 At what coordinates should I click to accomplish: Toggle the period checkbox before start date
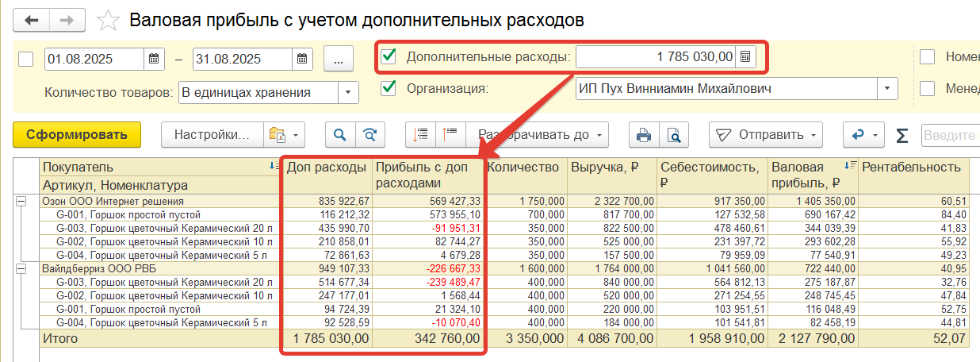pos(25,59)
